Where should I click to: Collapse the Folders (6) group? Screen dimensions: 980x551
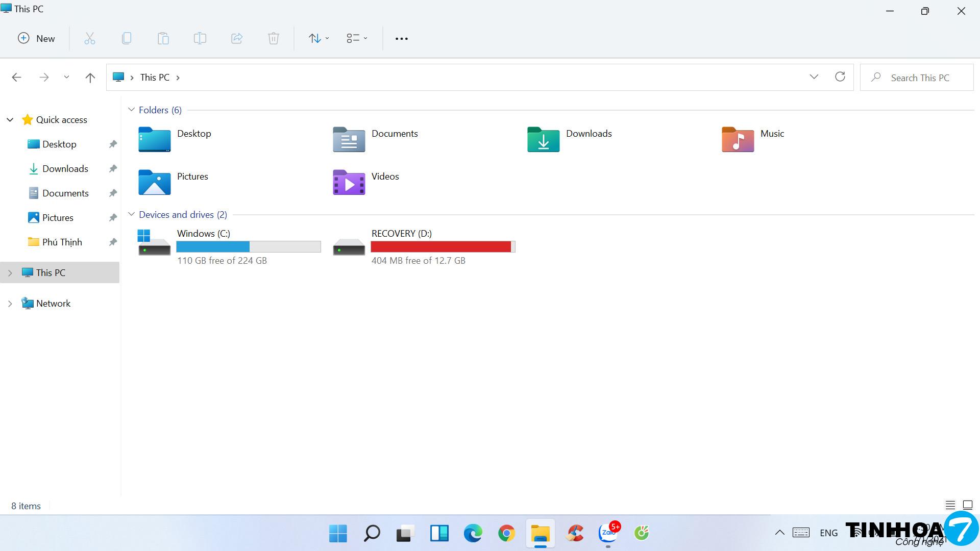(131, 110)
